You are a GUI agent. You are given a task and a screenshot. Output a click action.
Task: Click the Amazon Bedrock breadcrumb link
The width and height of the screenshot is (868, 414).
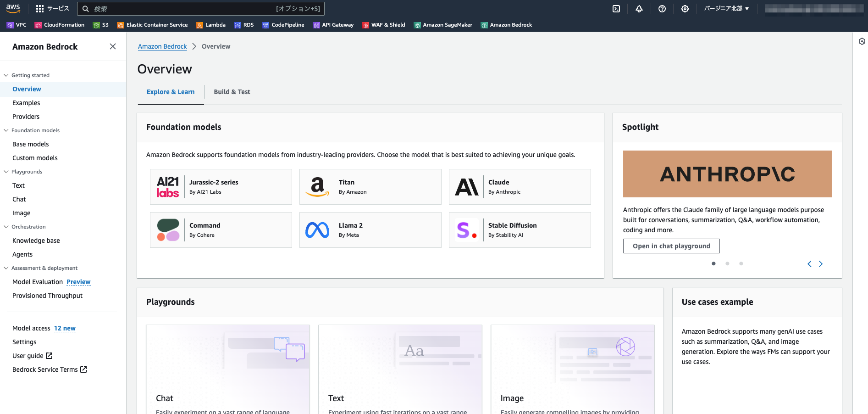click(162, 46)
